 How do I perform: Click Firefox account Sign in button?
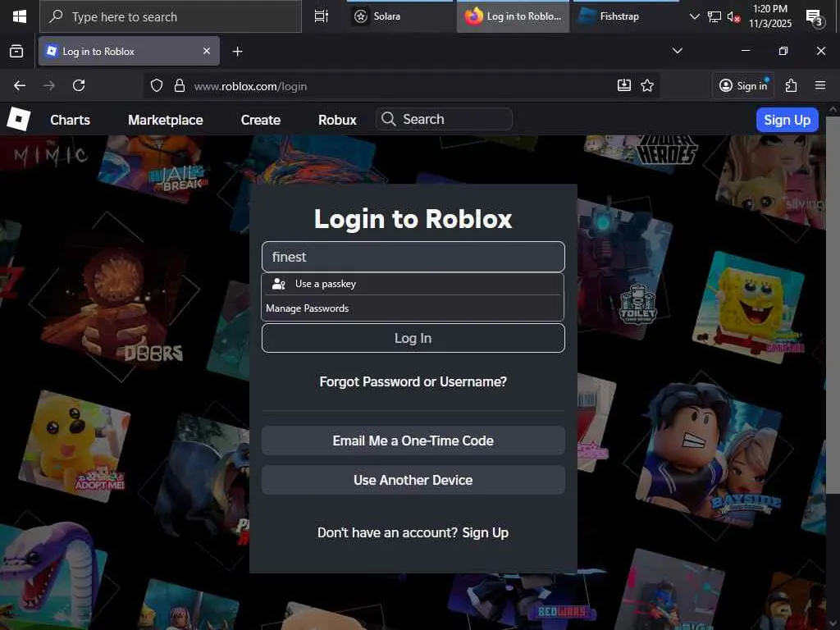(x=743, y=85)
